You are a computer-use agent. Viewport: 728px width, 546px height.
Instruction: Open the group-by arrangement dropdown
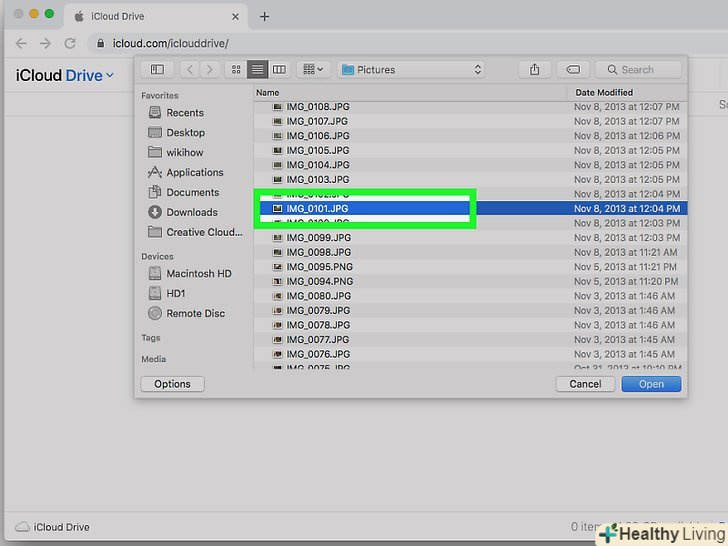tap(312, 69)
